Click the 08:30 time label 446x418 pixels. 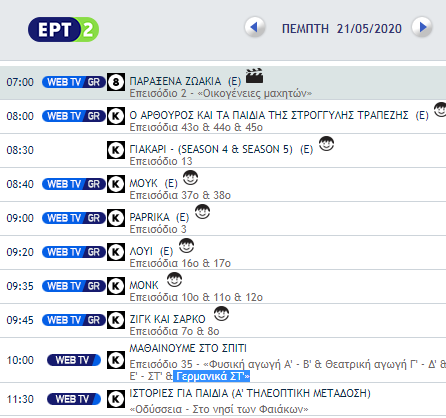pyautogui.click(x=20, y=150)
